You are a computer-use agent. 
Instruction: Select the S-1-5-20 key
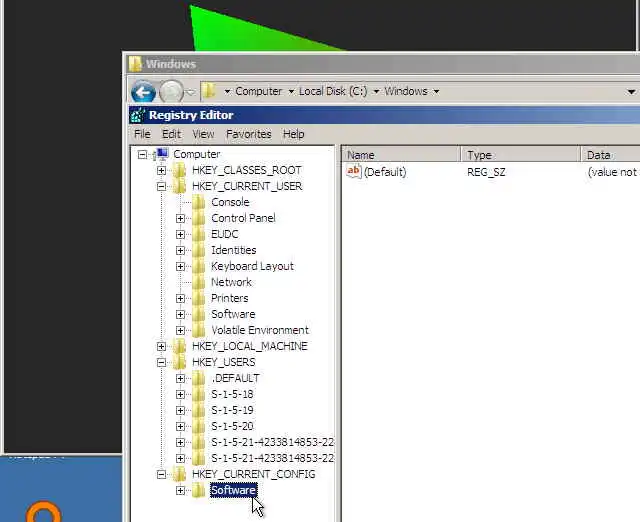point(232,426)
